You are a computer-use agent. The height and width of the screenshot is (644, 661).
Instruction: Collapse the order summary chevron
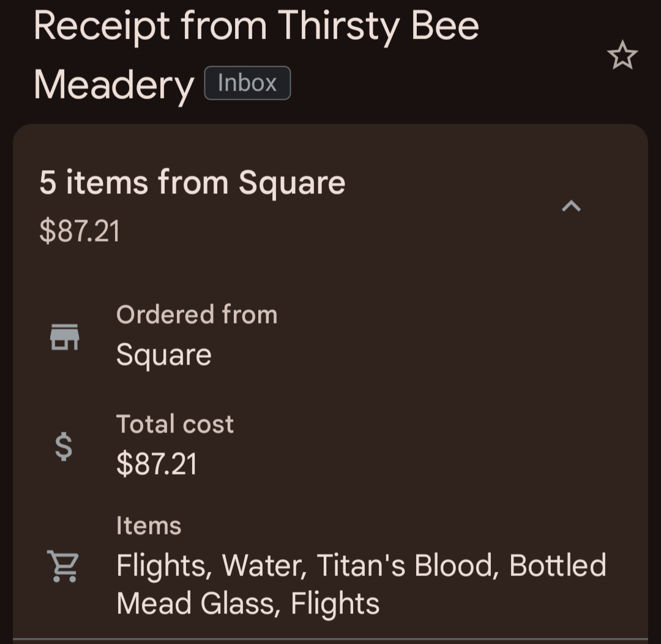tap(571, 206)
